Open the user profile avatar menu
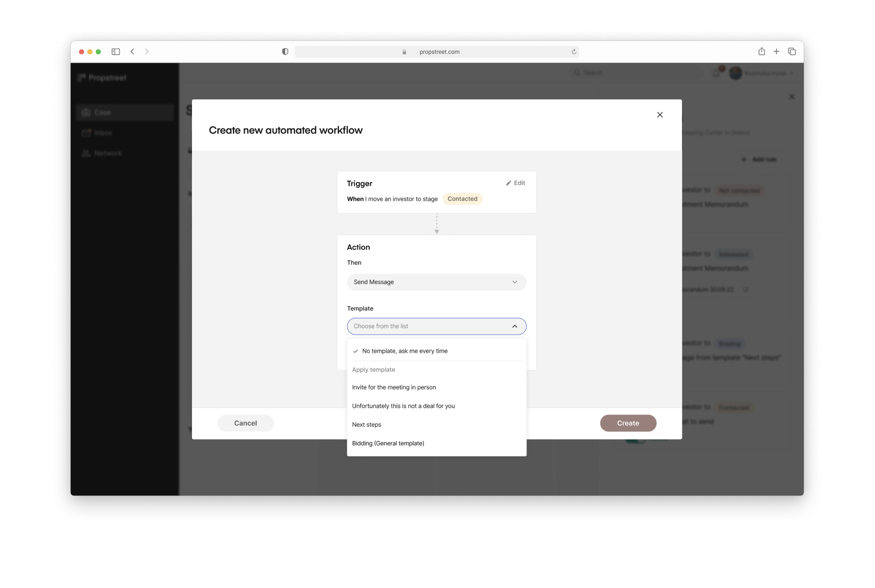The width and height of the screenshot is (875, 588). 761,73
